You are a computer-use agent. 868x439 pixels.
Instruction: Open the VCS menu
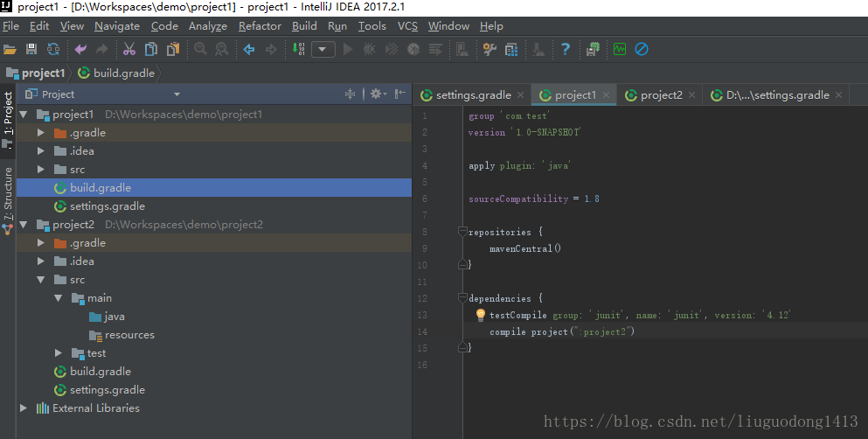click(x=407, y=26)
